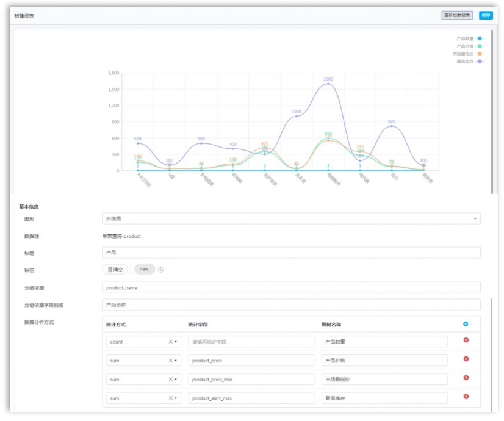
Task: Click the 产品数量 legend name input
Action: point(384,342)
